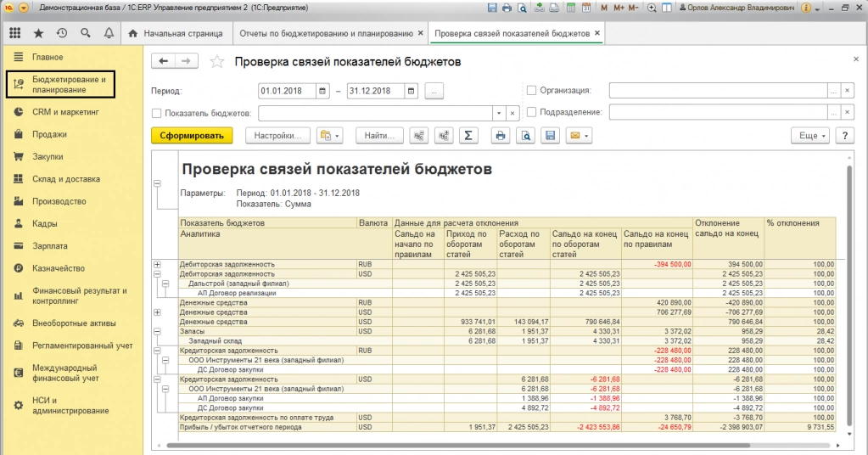Click the favorites star beside the report title
This screenshot has height=455, width=868.
[x=217, y=62]
